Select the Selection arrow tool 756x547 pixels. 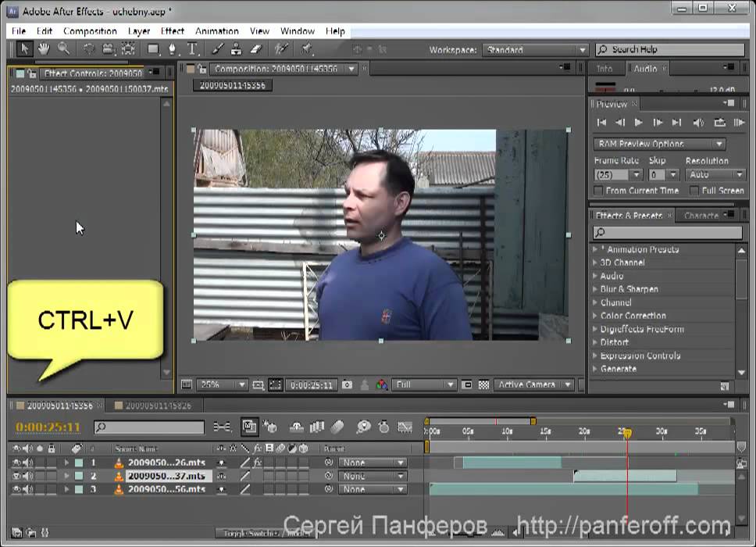(x=24, y=49)
